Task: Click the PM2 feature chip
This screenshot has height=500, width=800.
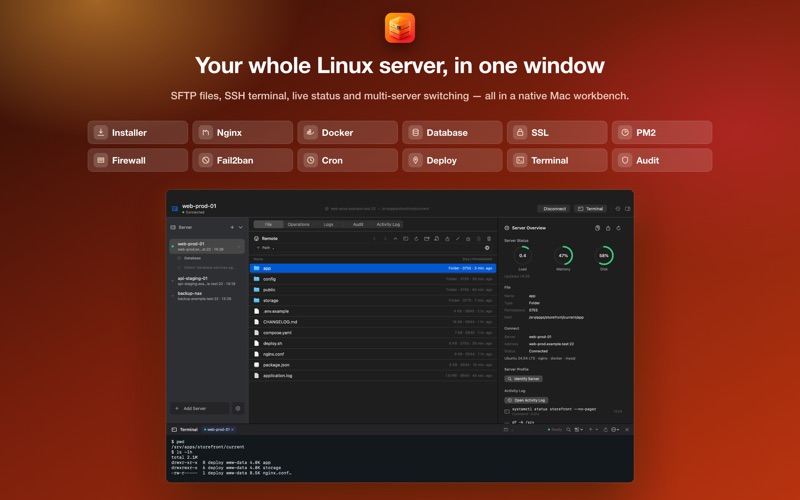Action: 662,133
